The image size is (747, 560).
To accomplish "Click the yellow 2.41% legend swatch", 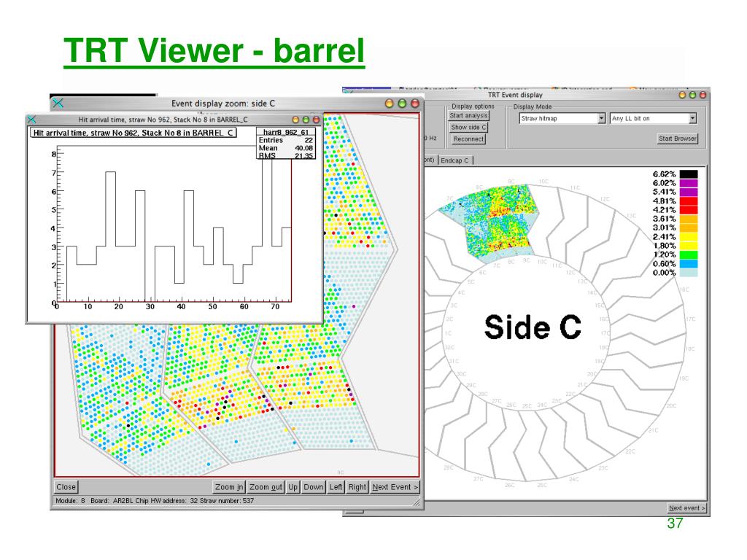I will point(689,237).
